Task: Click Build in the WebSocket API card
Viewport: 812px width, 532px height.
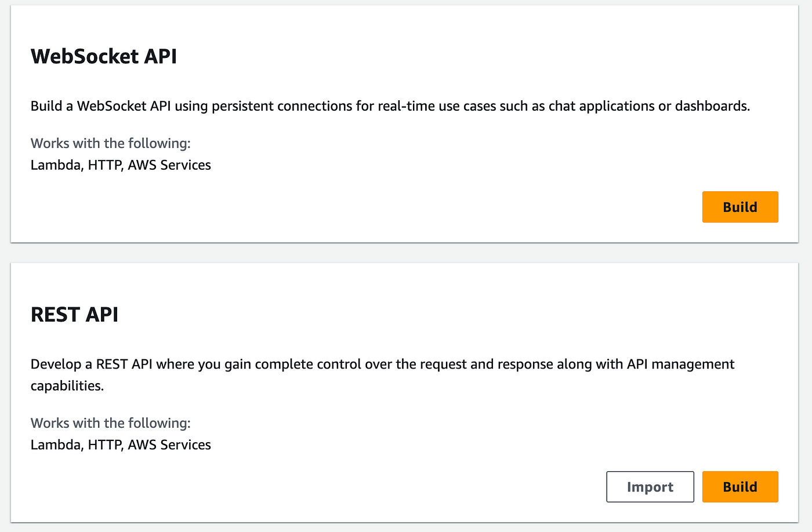Action: [739, 207]
